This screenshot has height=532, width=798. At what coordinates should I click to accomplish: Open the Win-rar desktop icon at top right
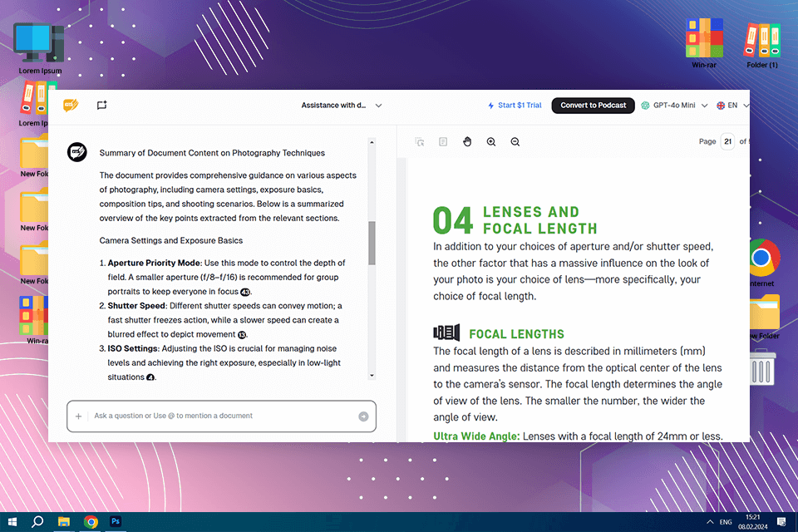(704, 43)
